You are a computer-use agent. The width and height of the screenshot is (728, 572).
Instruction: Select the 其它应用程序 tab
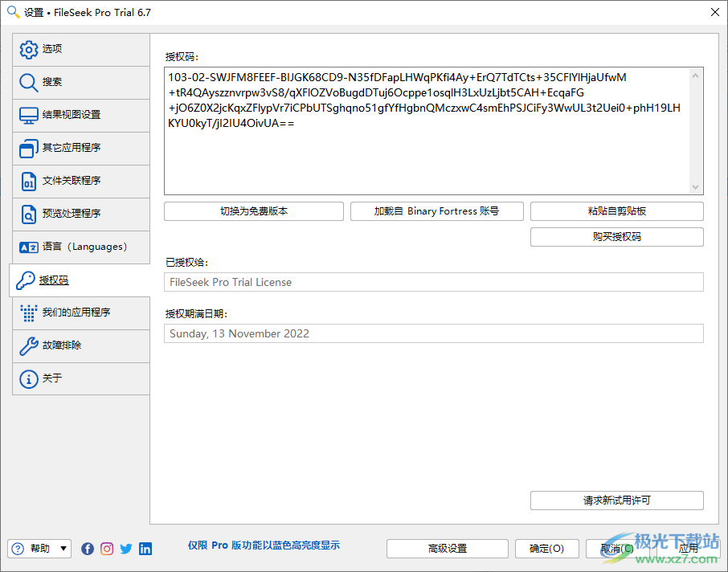81,148
